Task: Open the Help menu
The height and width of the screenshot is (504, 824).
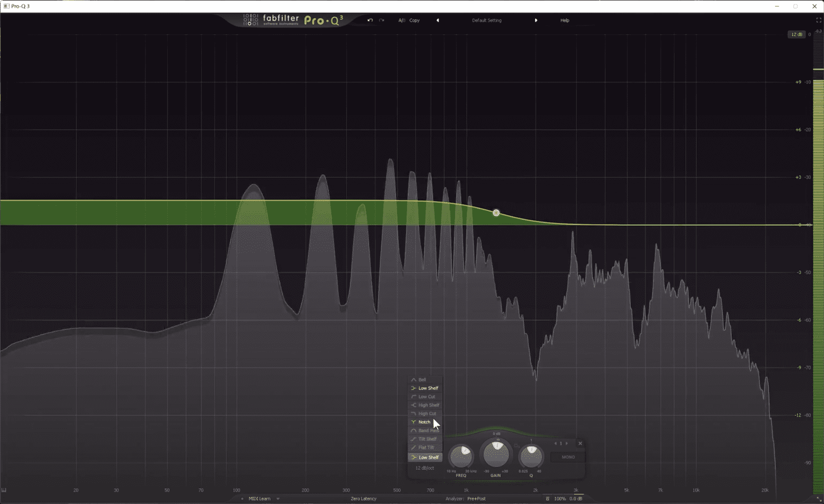Action: coord(564,20)
